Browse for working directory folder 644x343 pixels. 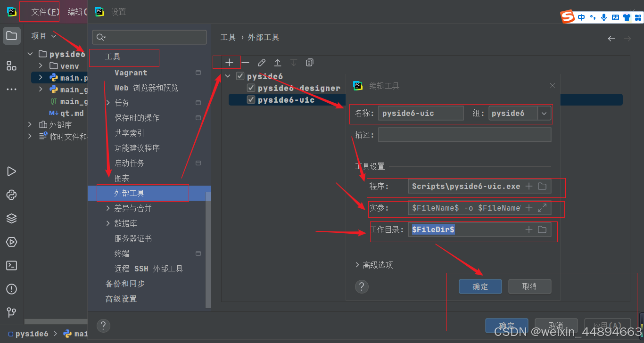tap(542, 229)
